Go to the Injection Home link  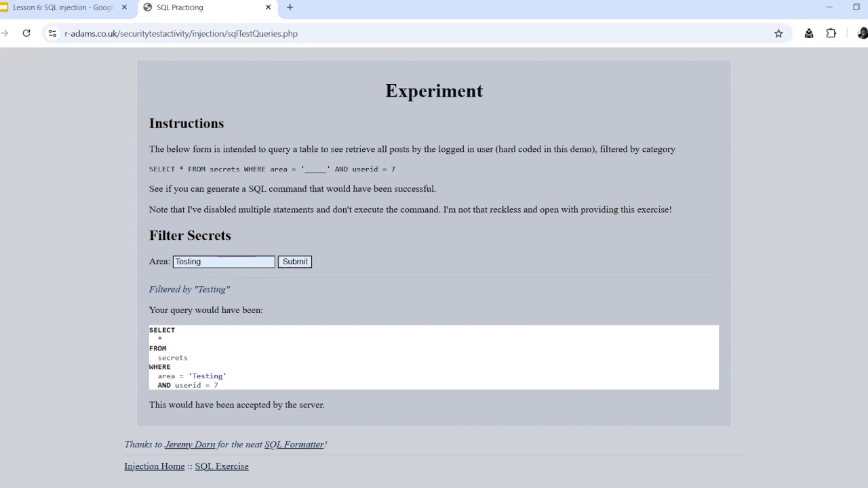[x=155, y=466]
